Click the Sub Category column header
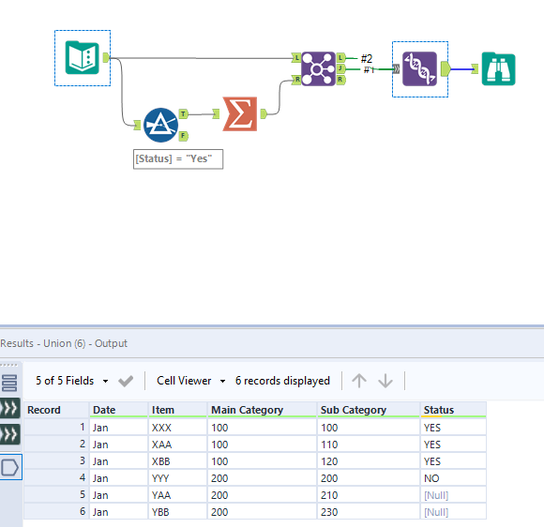The image size is (544, 527). point(368,410)
